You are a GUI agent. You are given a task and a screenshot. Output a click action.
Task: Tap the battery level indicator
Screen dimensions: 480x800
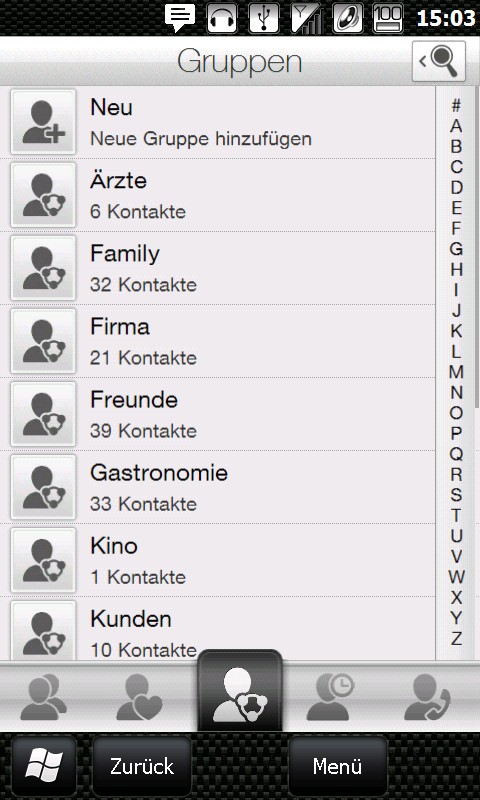388,18
